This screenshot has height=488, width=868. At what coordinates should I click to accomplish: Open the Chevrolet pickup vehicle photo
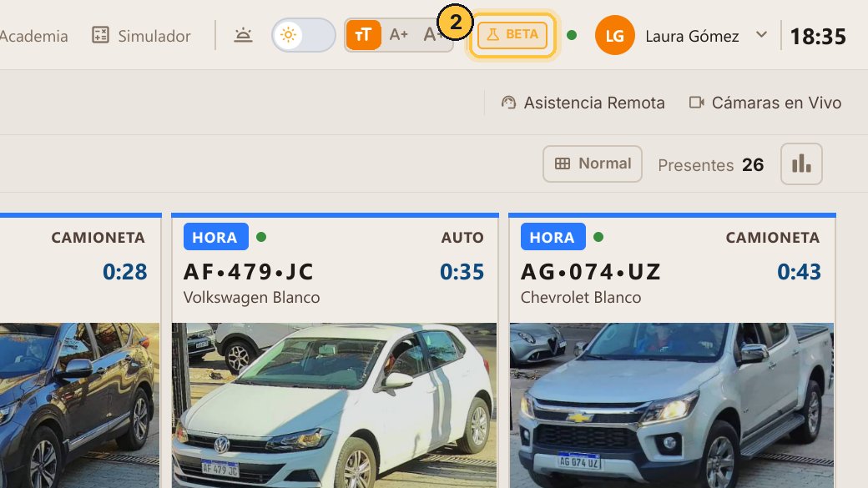tap(672, 405)
